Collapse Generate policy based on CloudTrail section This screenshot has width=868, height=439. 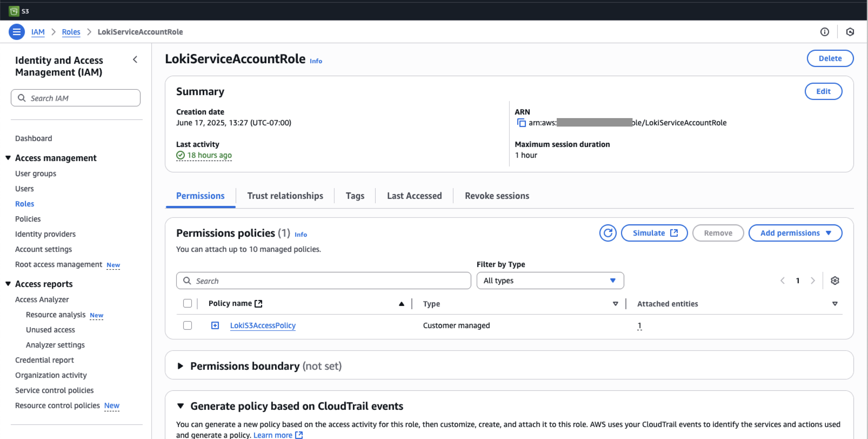click(x=180, y=406)
